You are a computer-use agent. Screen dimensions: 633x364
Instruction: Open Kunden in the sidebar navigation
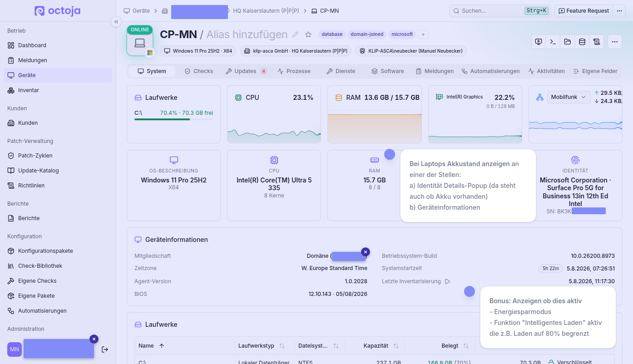58,123
